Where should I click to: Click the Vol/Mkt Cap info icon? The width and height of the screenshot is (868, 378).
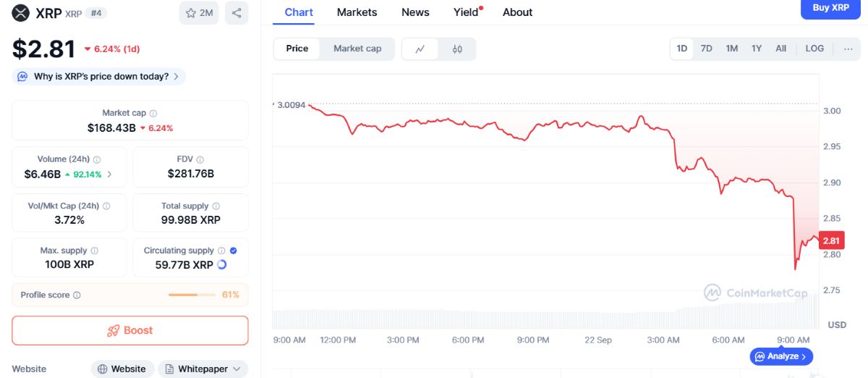(106, 206)
